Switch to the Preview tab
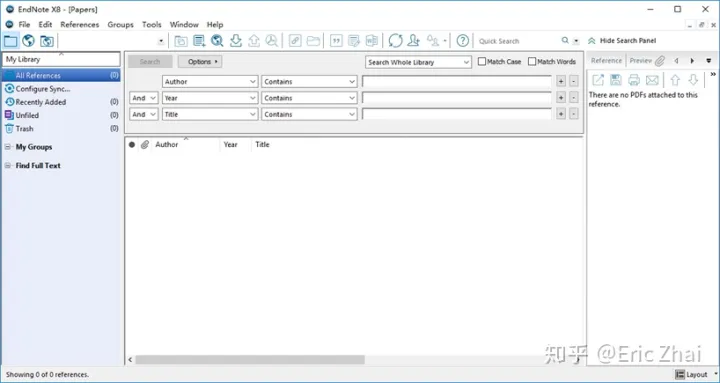Screen dimensions: 720x383 (641, 61)
